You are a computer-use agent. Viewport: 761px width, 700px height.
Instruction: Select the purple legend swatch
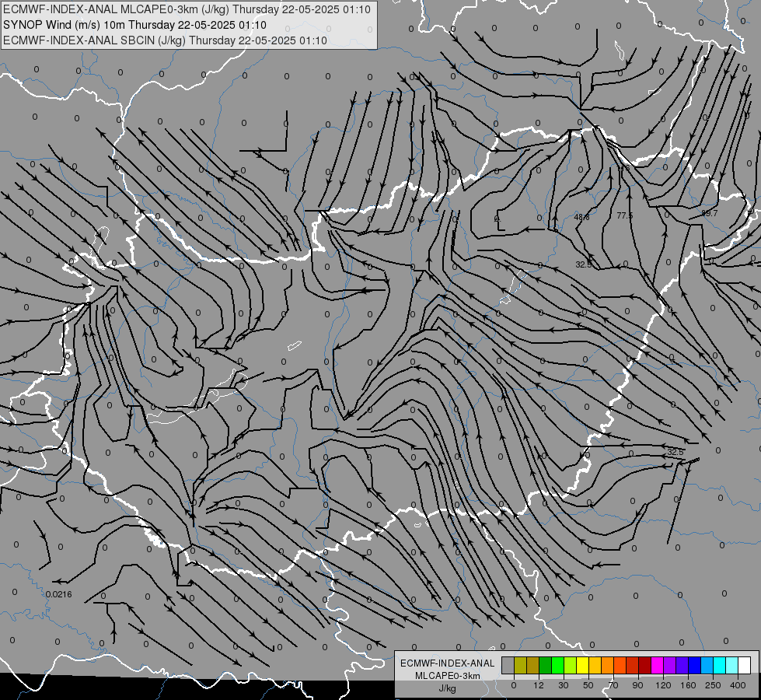point(670,665)
